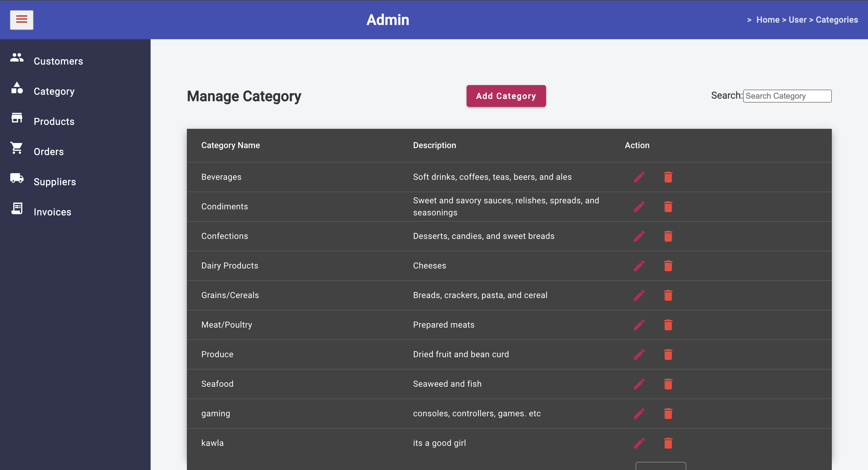Click the Suppliers truck icon in sidebar
The image size is (868, 470).
(17, 178)
